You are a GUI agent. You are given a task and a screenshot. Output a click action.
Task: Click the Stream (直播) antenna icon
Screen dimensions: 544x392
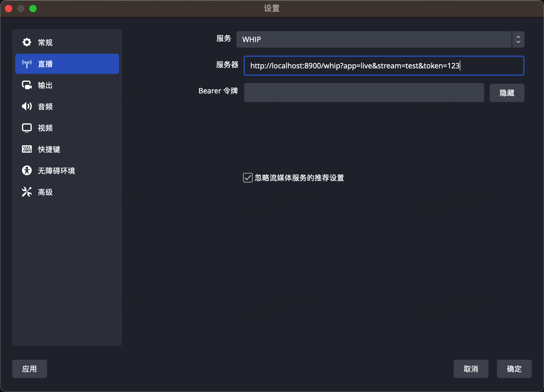[27, 64]
